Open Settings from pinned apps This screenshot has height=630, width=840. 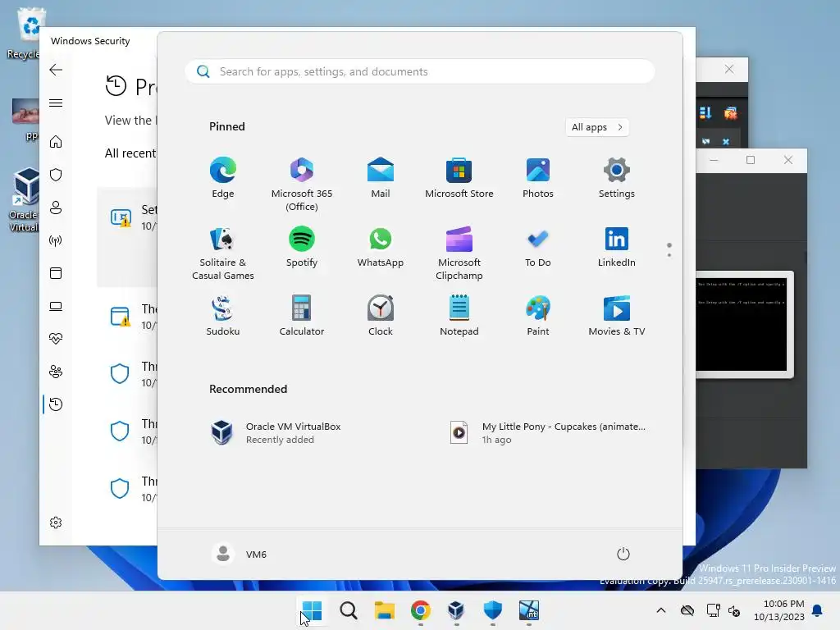[x=617, y=178]
